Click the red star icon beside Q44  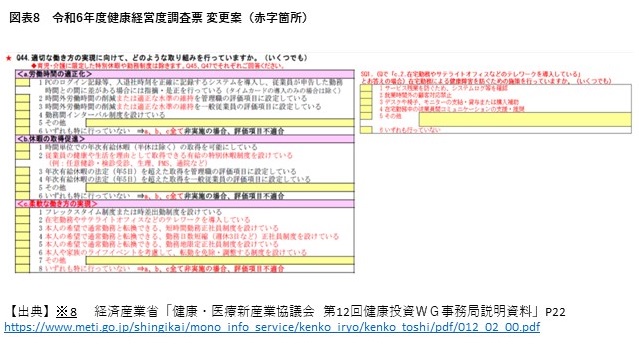[x=8, y=58]
